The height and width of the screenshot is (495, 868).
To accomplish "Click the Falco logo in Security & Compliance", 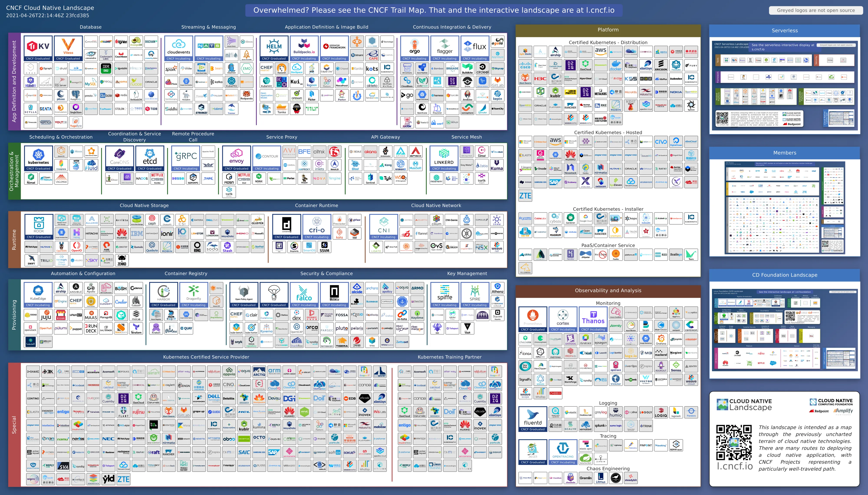I will click(x=304, y=293).
